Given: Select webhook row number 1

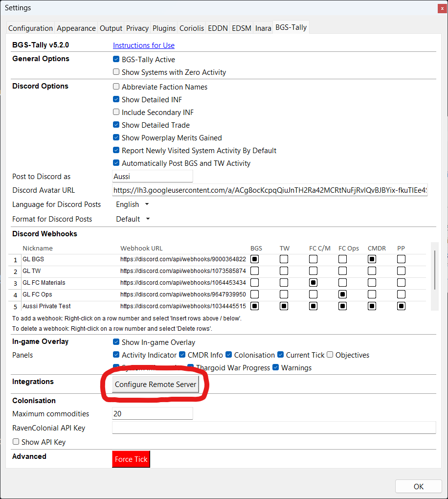Looking at the screenshot, I should [x=15, y=260].
